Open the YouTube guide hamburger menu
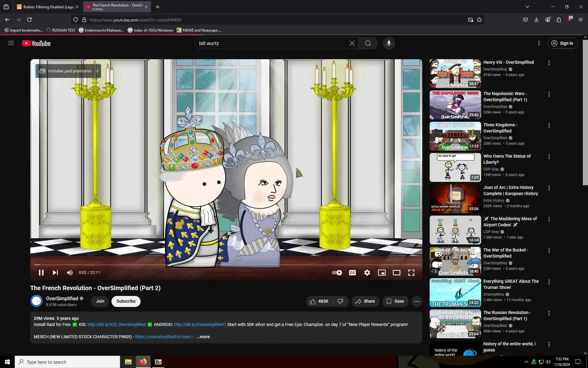Image resolution: width=588 pixels, height=368 pixels. click(11, 43)
